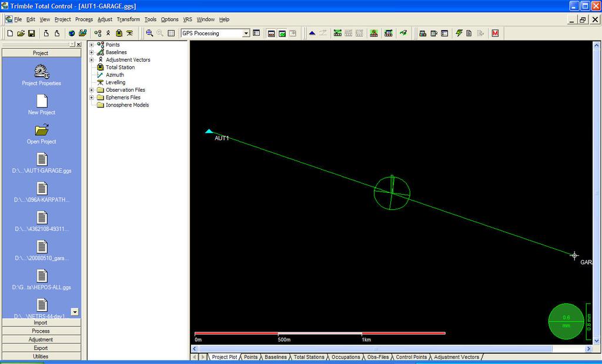Image resolution: width=602 pixels, height=364 pixels.
Task: Click the Import sidebar section button
Action: pos(42,322)
